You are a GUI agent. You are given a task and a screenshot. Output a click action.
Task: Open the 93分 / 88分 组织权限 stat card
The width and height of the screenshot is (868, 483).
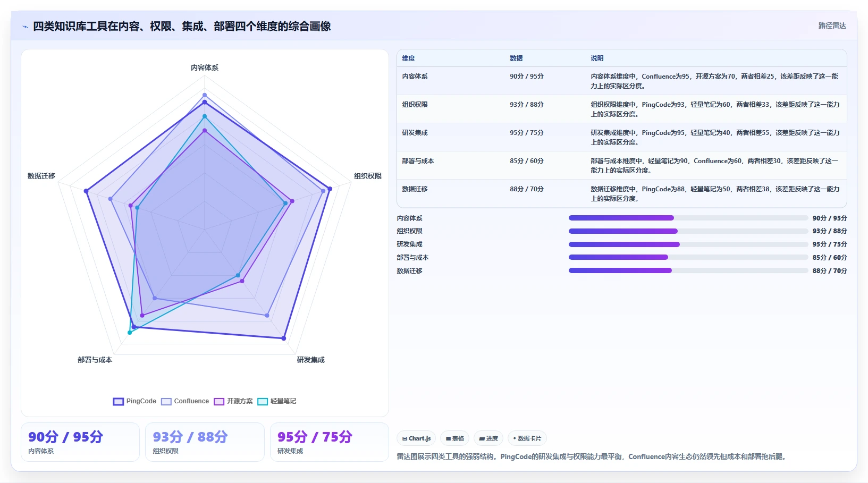[205, 442]
